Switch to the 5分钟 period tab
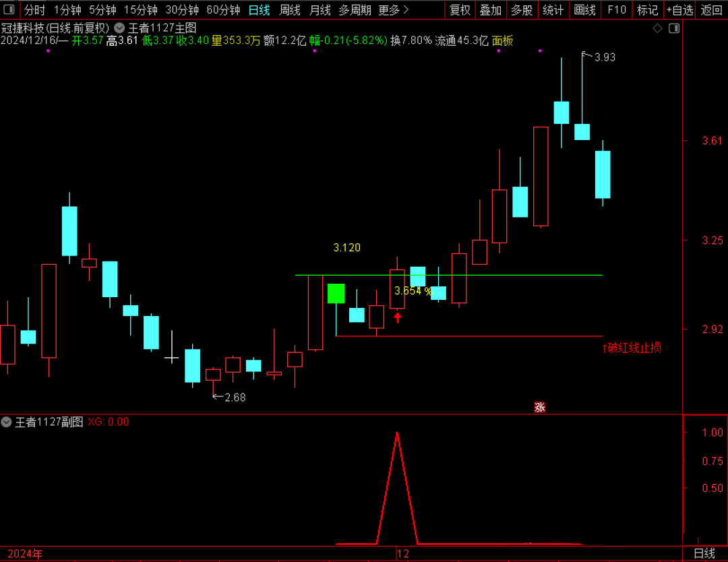The image size is (728, 562). [102, 10]
